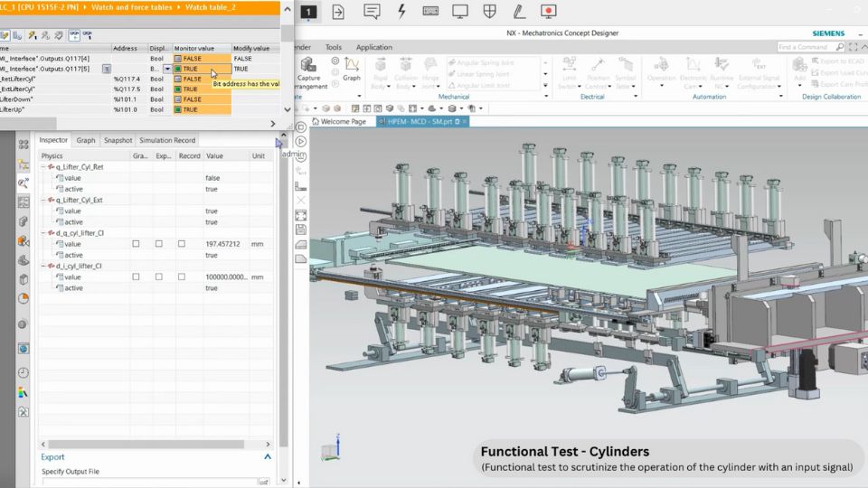The image size is (868, 488).
Task: Click the Specify Output File input field
Action: tap(149, 482)
